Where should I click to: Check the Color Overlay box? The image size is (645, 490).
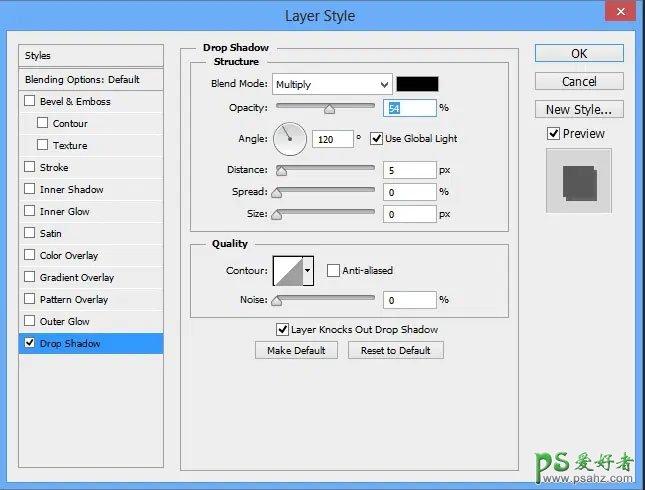(30, 255)
